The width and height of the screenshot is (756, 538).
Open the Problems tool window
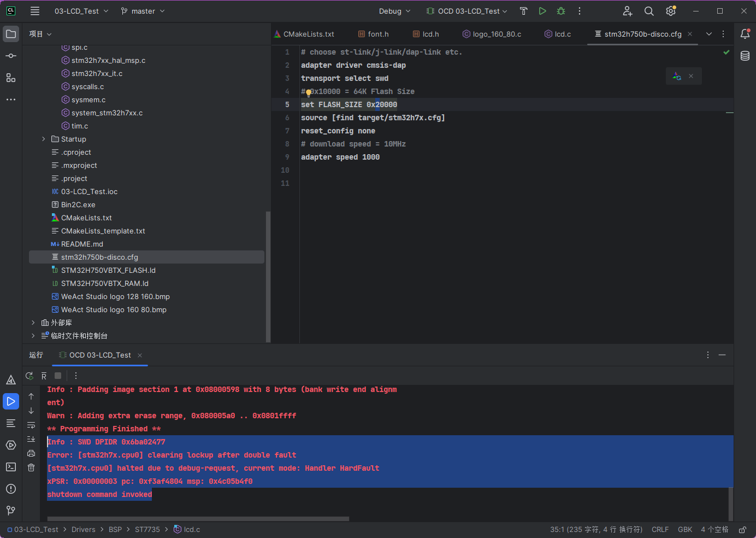(x=11, y=489)
